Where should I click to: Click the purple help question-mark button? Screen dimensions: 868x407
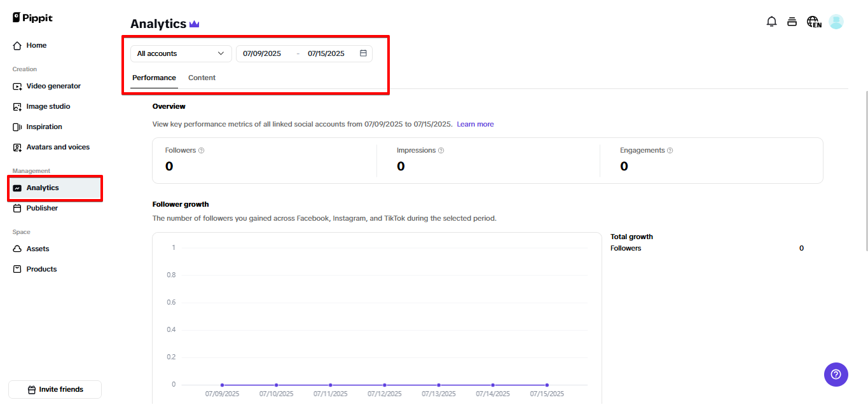click(x=836, y=374)
